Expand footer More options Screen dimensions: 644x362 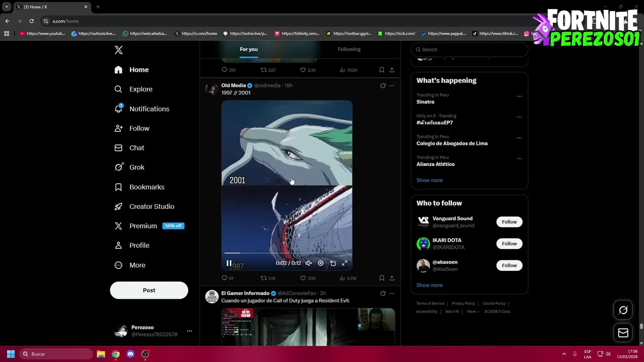point(472,312)
